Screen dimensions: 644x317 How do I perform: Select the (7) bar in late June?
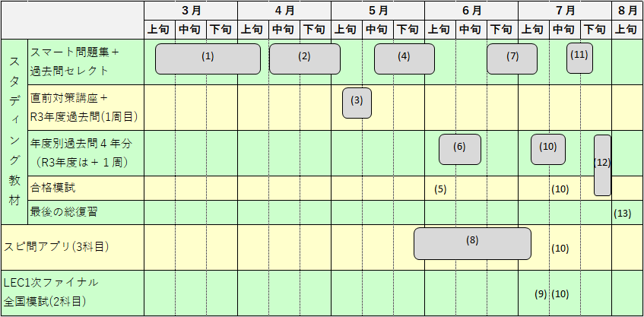[x=512, y=59]
